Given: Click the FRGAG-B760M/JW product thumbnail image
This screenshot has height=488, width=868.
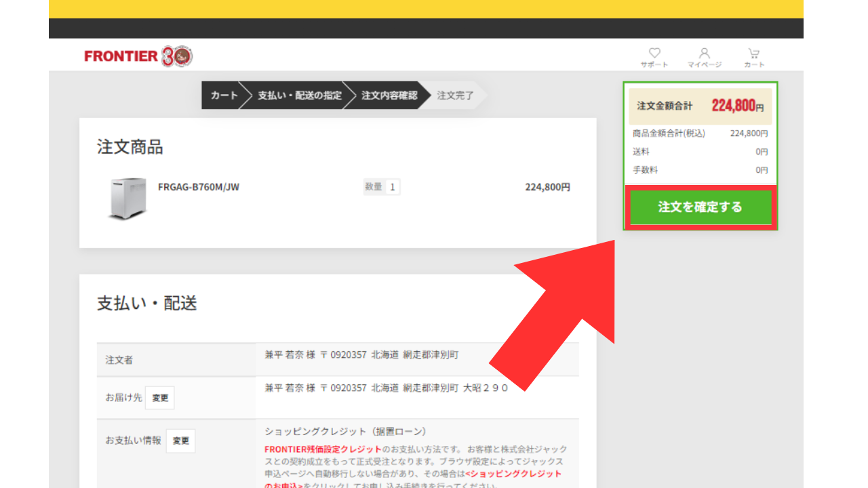Looking at the screenshot, I should (x=127, y=199).
